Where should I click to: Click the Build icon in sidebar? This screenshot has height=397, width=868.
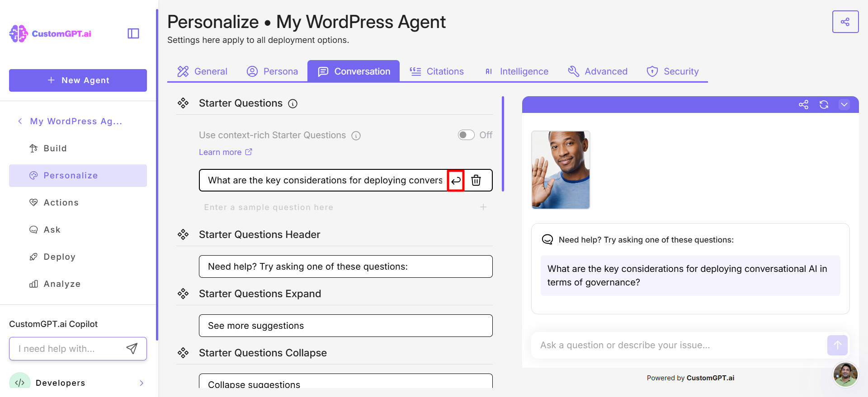33,148
